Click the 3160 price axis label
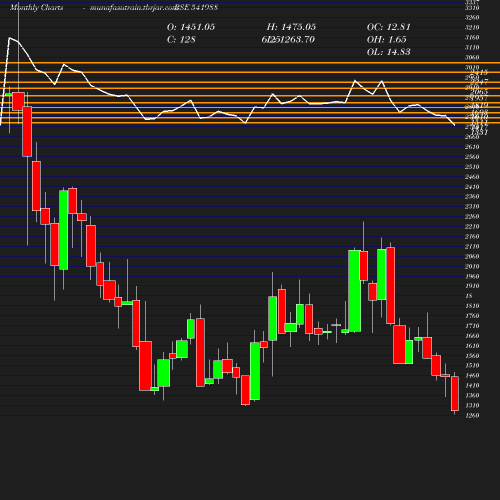Image resolution: width=500 pixels, height=500 pixels. click(472, 37)
